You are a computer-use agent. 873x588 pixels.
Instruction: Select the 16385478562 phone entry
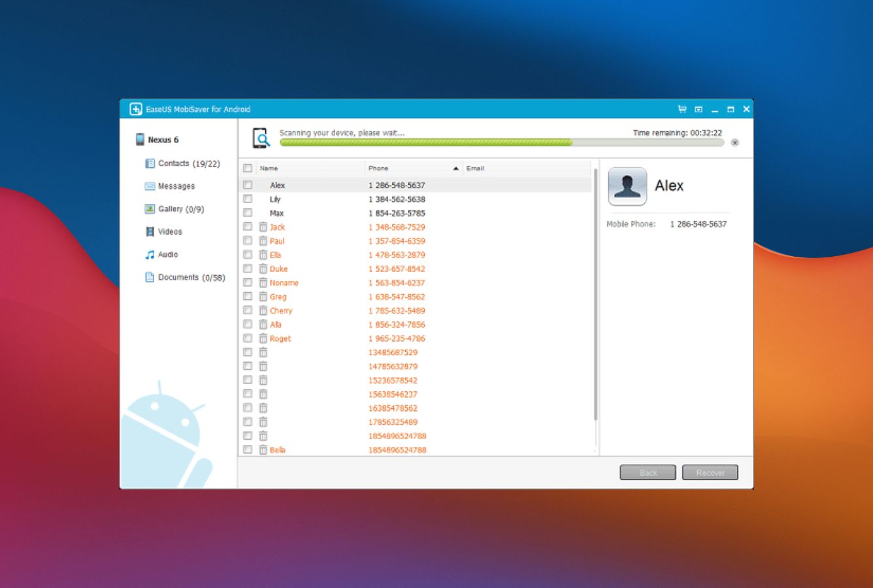[x=393, y=408]
